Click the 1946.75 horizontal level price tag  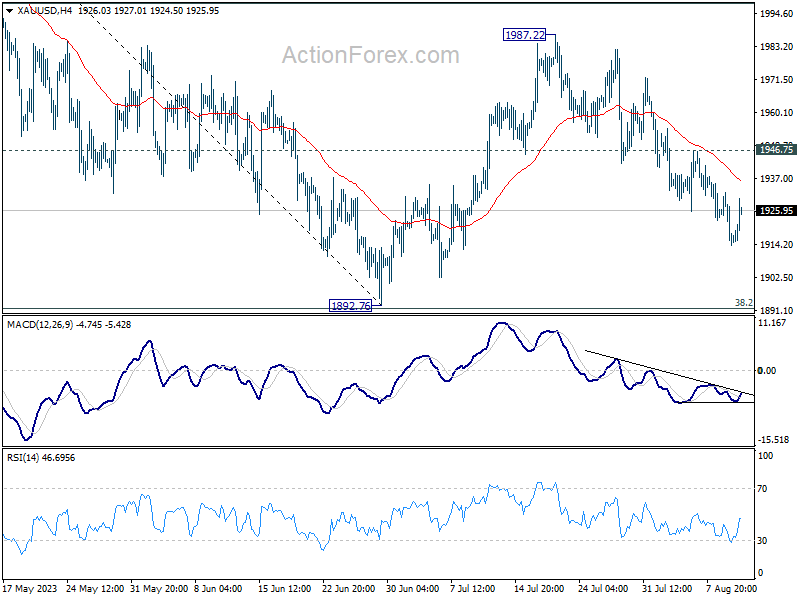click(777, 149)
